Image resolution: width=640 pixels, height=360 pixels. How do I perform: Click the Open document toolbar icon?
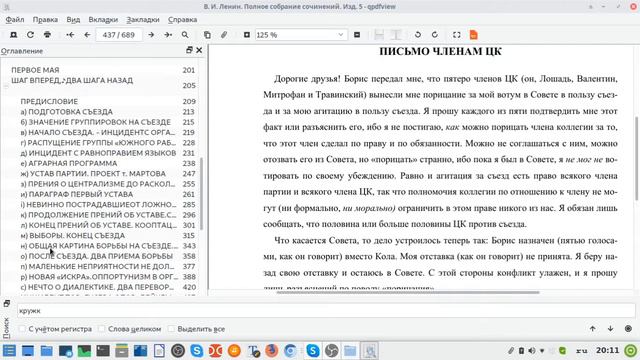pos(13,35)
